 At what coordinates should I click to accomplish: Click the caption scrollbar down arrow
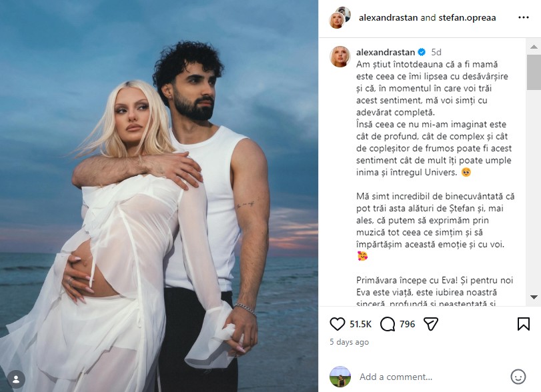coord(534,297)
